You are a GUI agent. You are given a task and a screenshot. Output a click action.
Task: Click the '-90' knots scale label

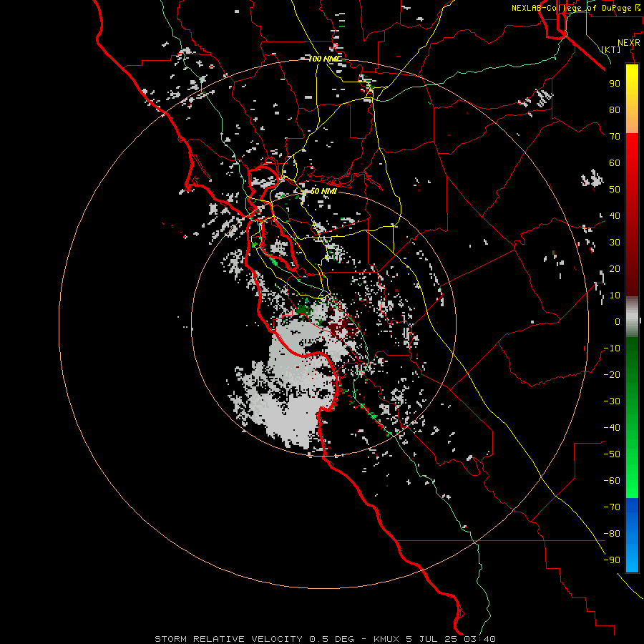612,560
